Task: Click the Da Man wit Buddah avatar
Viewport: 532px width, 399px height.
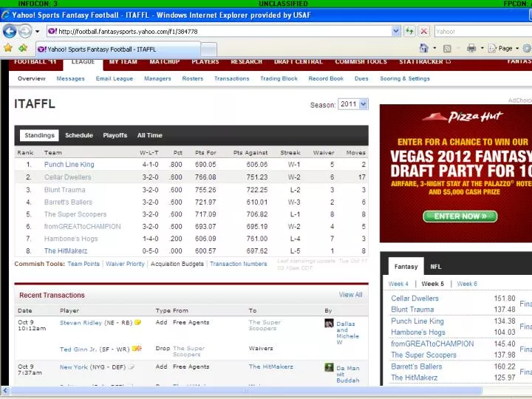Action: 329,367
